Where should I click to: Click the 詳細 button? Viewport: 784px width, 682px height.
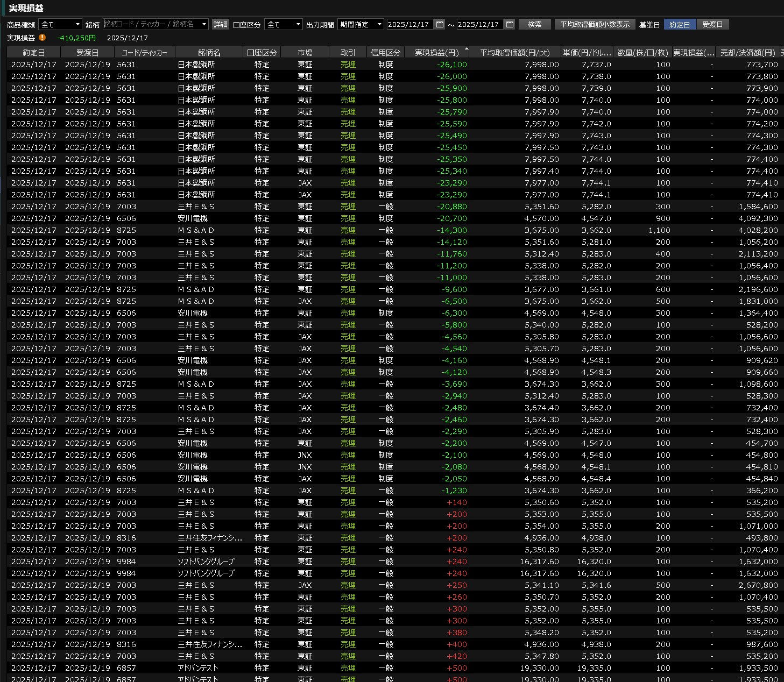tap(221, 25)
